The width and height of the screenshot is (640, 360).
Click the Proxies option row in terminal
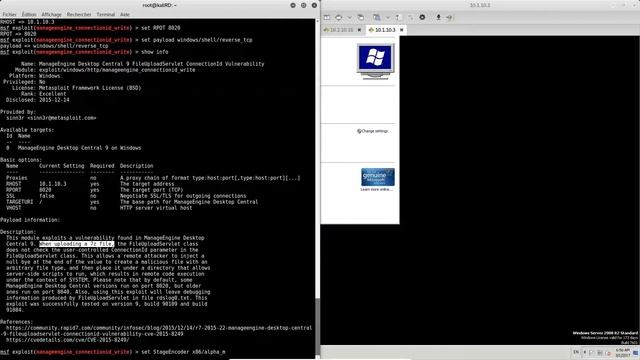point(153,178)
